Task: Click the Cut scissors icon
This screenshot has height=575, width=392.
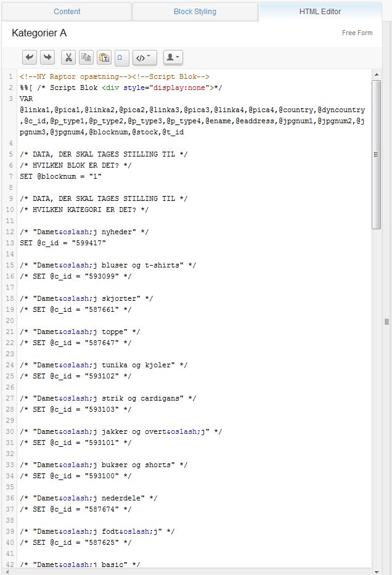Action: point(68,57)
